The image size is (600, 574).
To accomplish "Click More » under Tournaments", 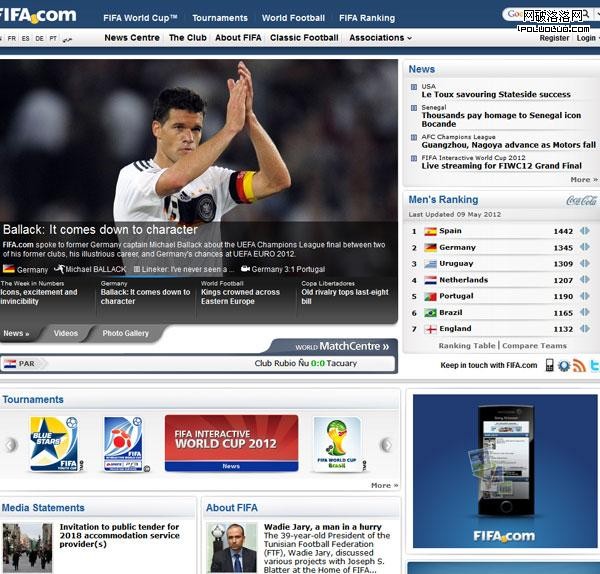I will click(x=384, y=485).
